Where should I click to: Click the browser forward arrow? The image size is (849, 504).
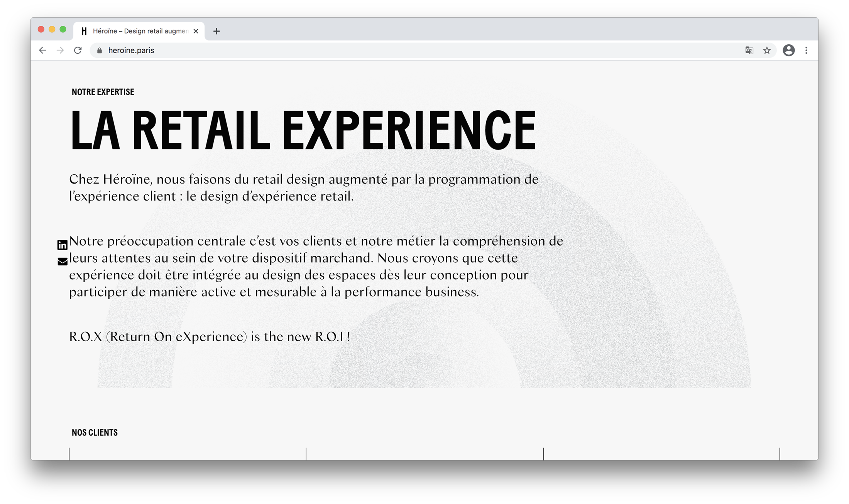click(x=60, y=51)
